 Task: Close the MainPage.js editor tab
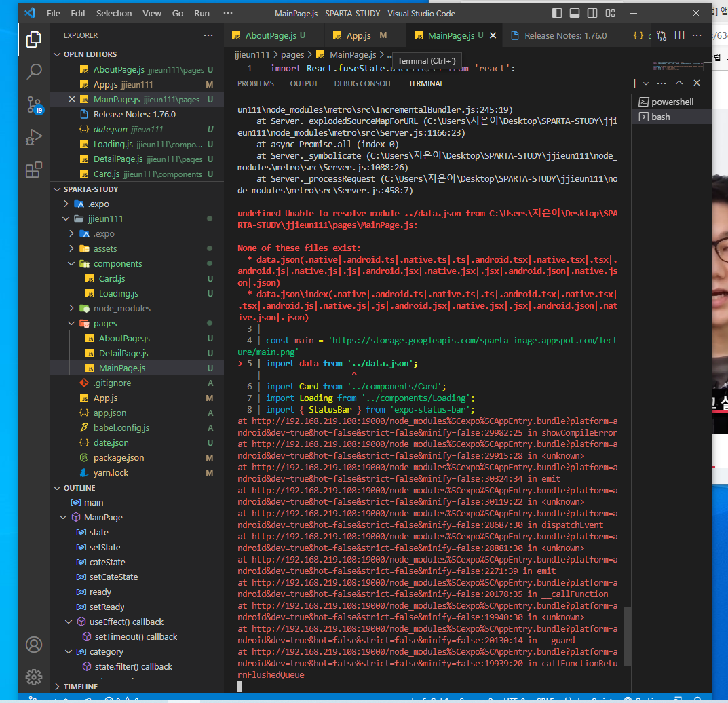pos(493,35)
